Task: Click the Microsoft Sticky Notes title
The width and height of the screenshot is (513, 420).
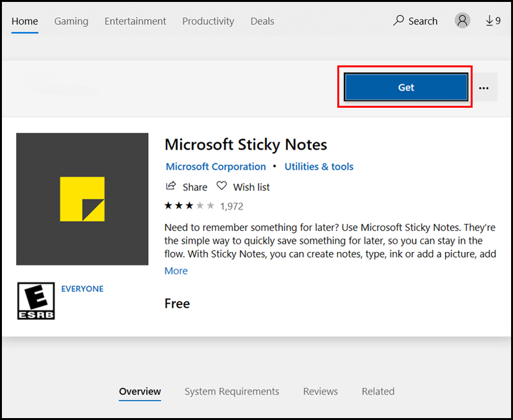Action: coord(246,144)
